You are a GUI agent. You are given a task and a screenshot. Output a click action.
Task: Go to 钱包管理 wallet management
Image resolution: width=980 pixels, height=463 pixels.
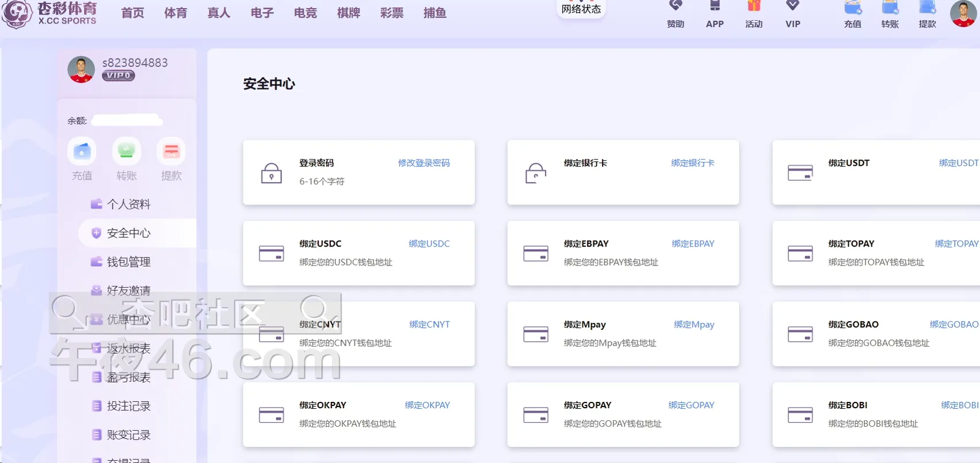(128, 262)
